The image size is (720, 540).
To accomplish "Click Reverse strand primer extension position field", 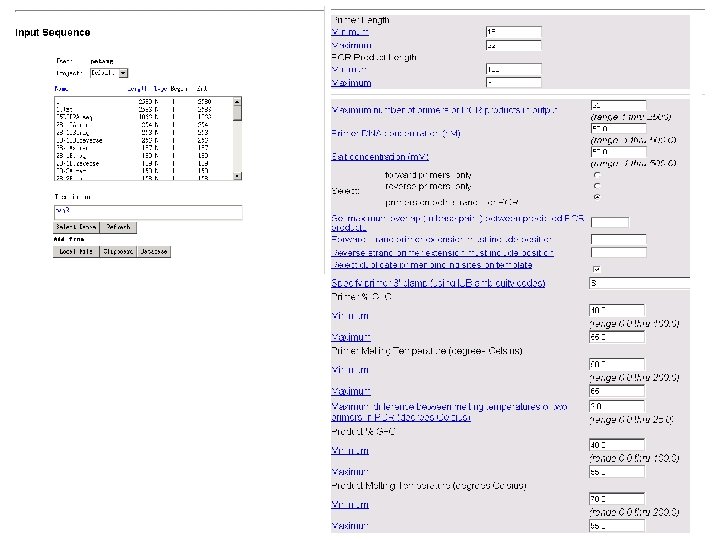I will pyautogui.click(x=619, y=253).
